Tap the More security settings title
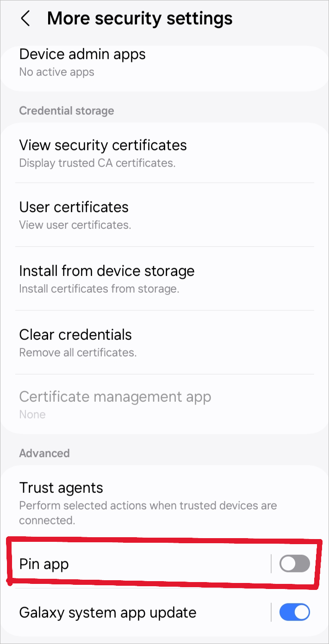Viewport: 329px width, 644px height. tap(140, 18)
